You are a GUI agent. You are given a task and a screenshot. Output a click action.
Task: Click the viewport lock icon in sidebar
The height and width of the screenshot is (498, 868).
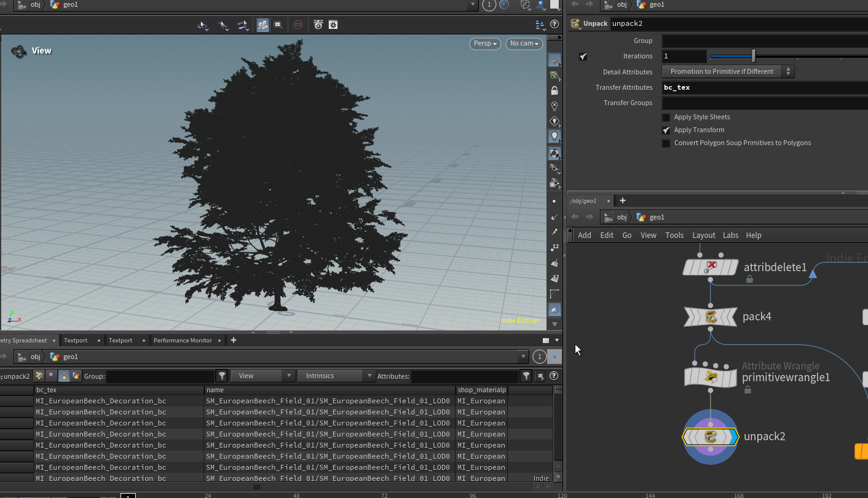554,90
